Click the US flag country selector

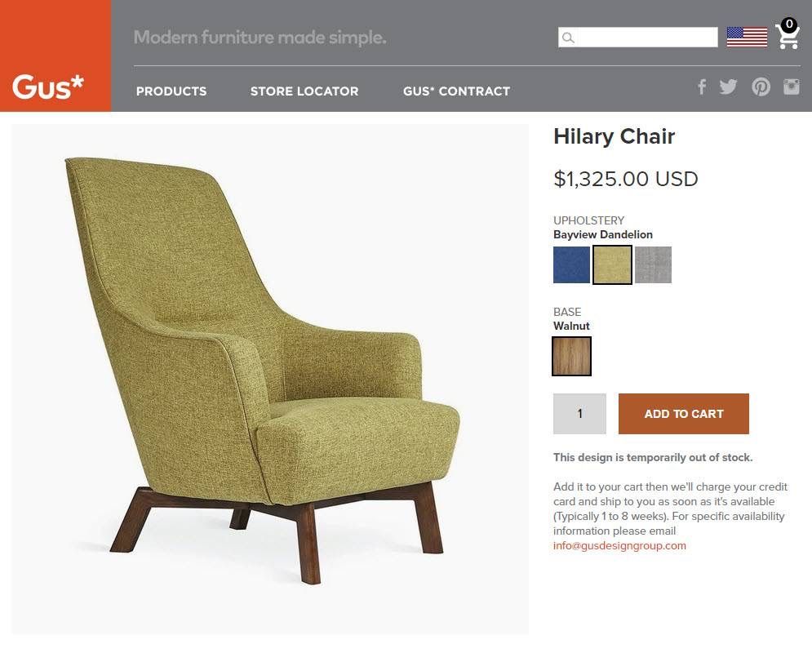click(x=747, y=37)
